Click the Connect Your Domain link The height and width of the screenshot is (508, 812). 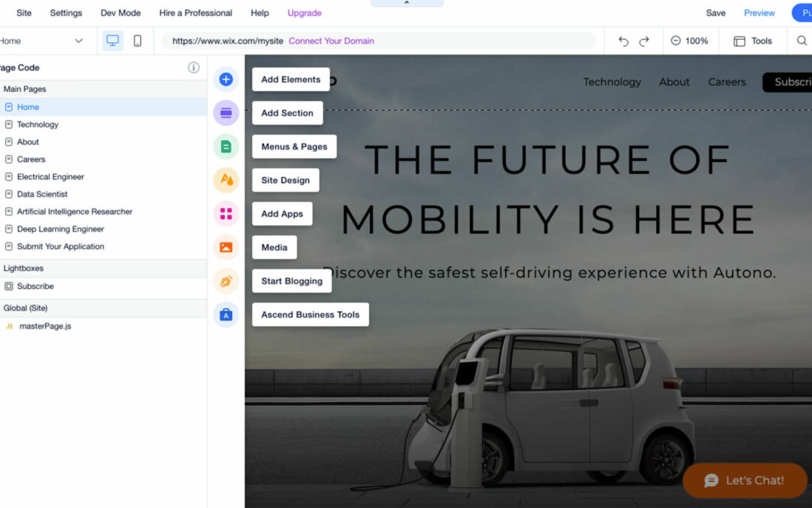click(x=331, y=41)
